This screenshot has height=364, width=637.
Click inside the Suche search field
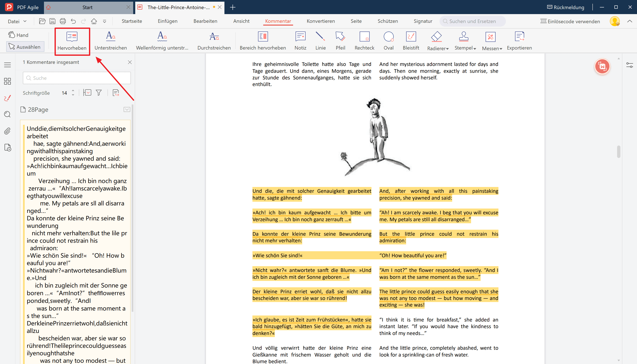77,78
